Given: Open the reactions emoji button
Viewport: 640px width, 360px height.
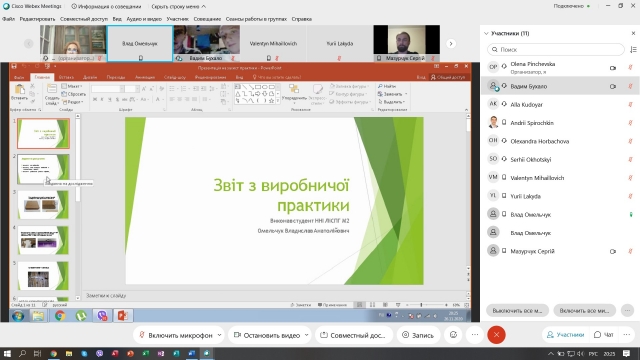Looking at the screenshot, I should pyautogui.click(x=453, y=335).
